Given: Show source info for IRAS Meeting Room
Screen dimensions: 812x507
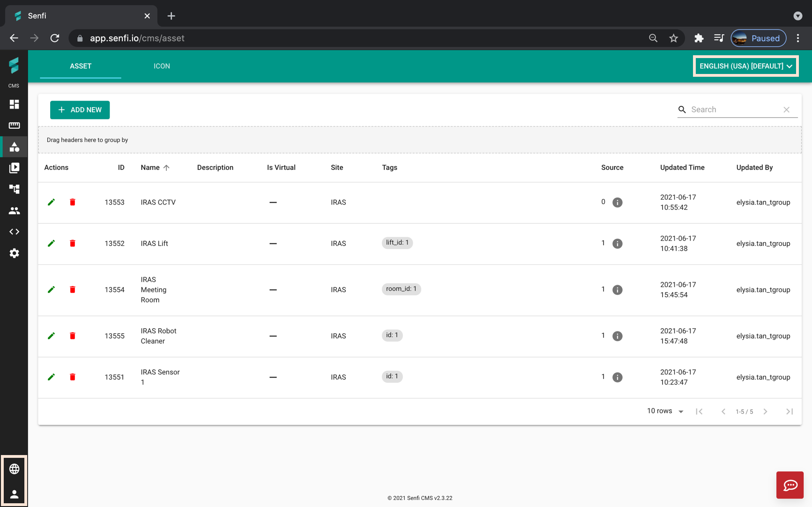Looking at the screenshot, I should pos(618,290).
